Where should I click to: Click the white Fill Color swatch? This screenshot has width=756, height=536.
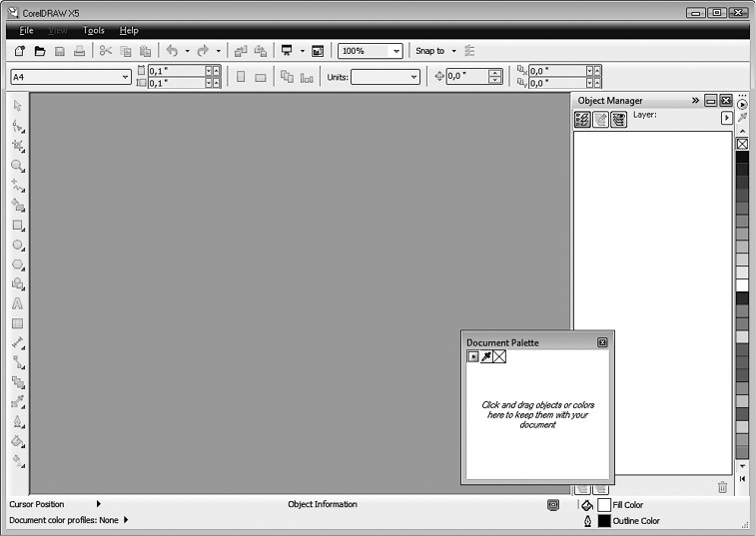coord(604,505)
